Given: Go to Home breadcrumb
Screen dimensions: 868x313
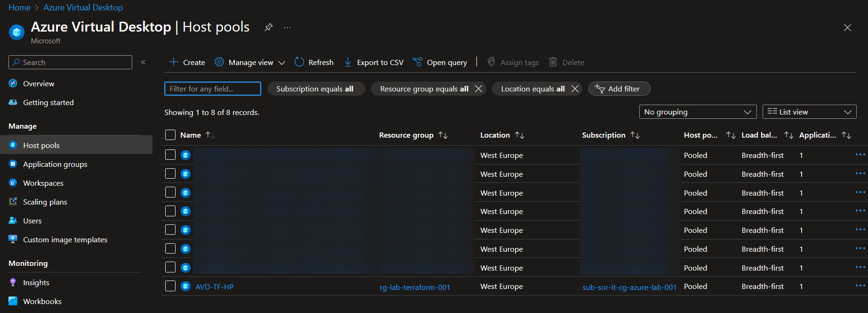Looking at the screenshot, I should [x=19, y=8].
